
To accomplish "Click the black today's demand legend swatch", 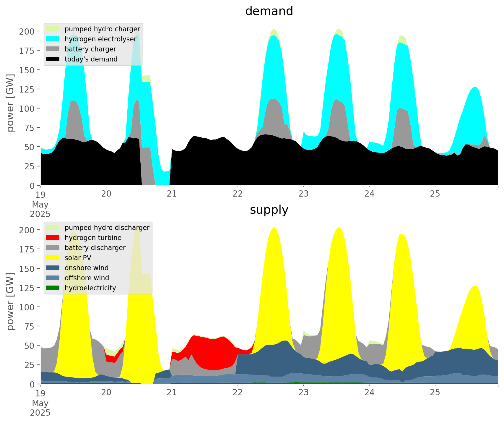I will click(53, 59).
